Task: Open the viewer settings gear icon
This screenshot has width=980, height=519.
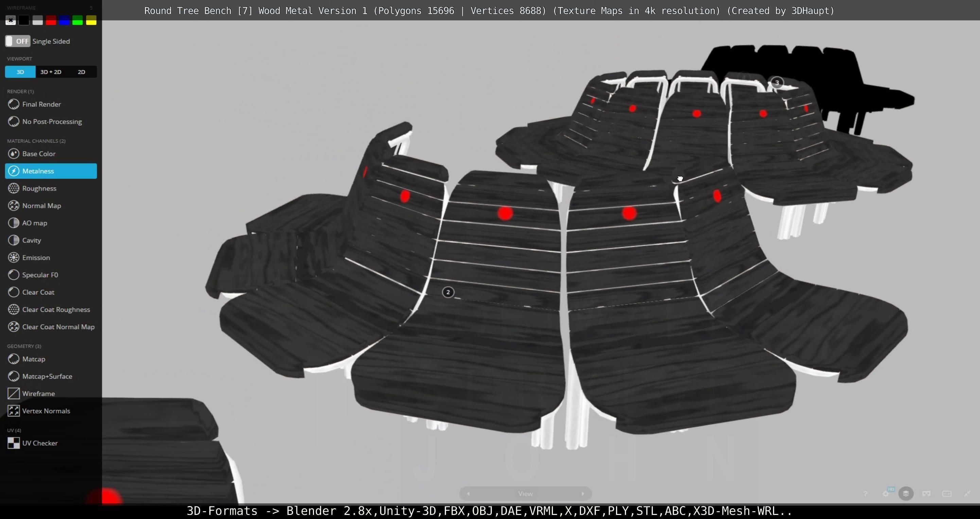Action: pyautogui.click(x=886, y=494)
